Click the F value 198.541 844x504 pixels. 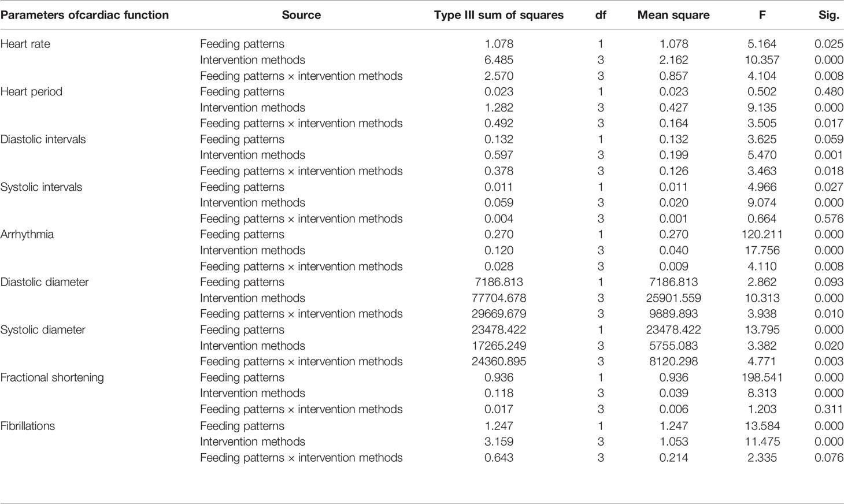tap(762, 377)
